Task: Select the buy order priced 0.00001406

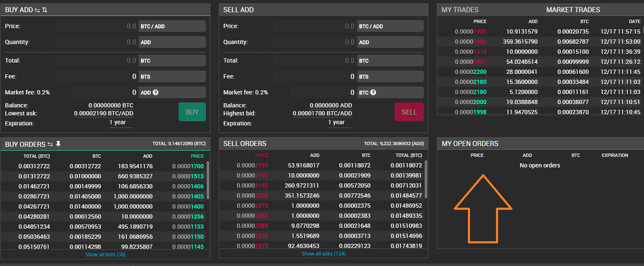Action: pyautogui.click(x=104, y=186)
